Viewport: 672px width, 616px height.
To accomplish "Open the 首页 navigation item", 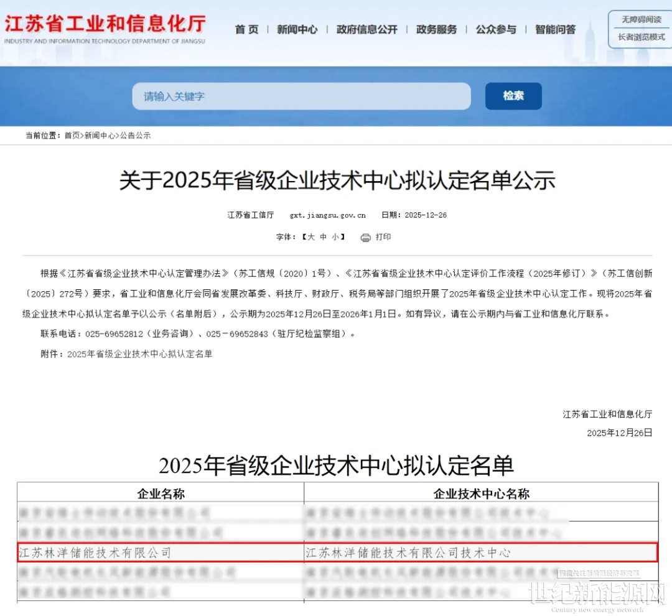I will click(x=246, y=29).
